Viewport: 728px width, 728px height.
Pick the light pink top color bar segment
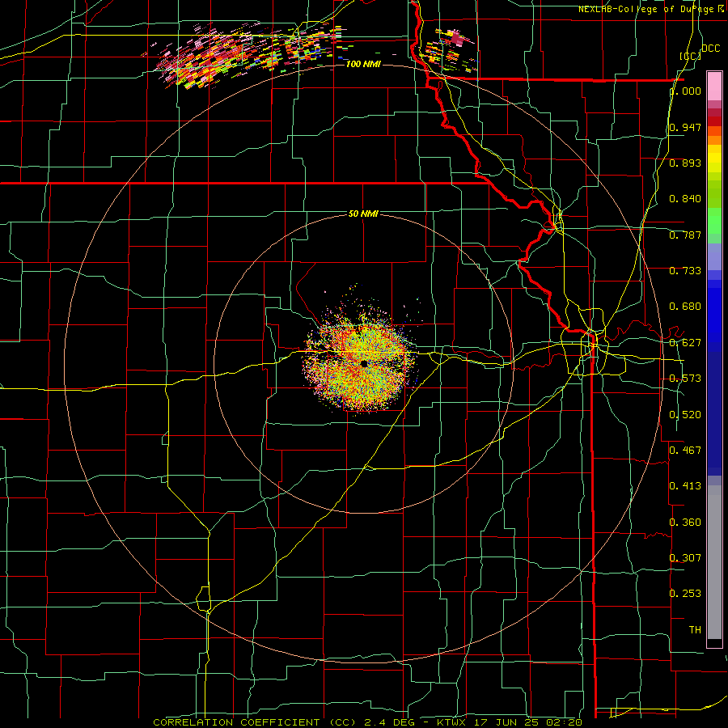pyautogui.click(x=714, y=87)
